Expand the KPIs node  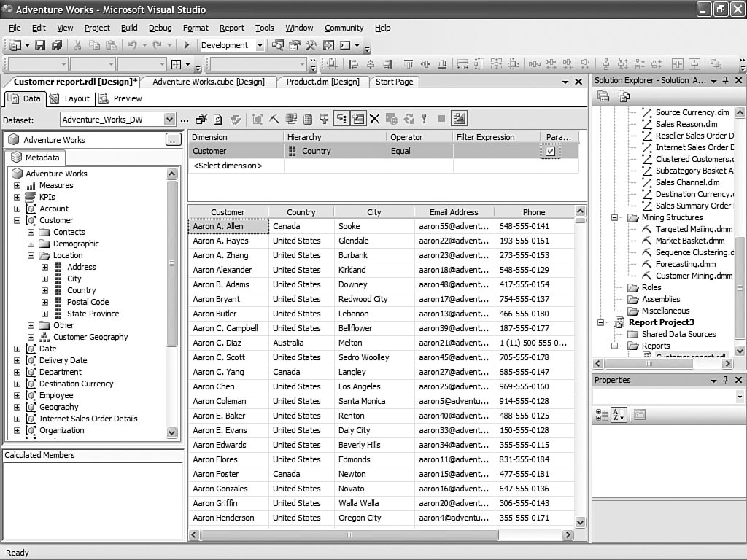tap(18, 197)
